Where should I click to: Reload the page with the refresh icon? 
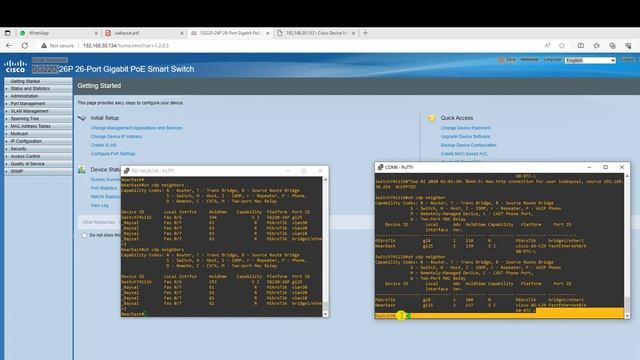tap(25, 45)
